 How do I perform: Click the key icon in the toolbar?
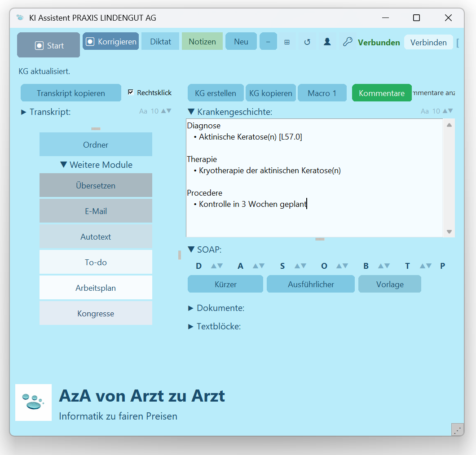coord(347,42)
